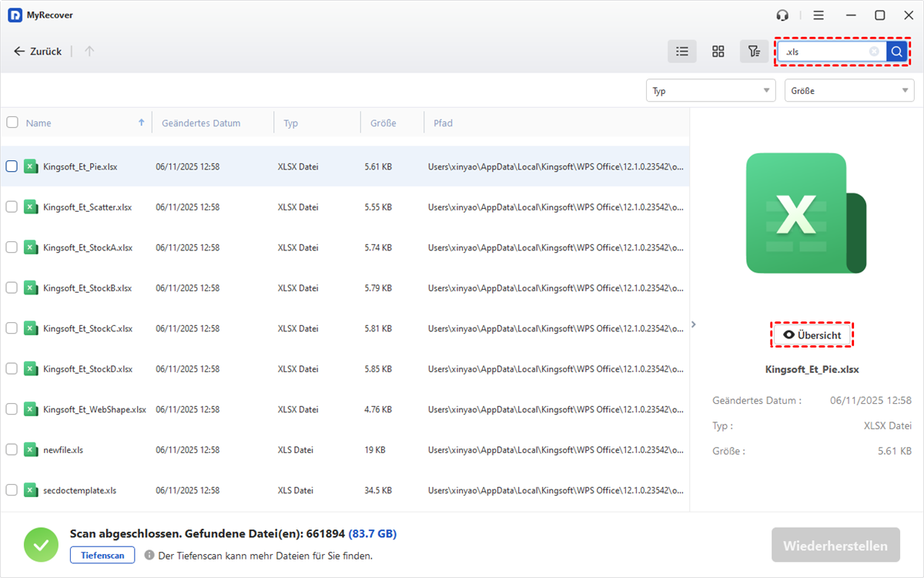Screen dimensions: 924x578
Task: Click the Tiefenscan button
Action: [102, 555]
